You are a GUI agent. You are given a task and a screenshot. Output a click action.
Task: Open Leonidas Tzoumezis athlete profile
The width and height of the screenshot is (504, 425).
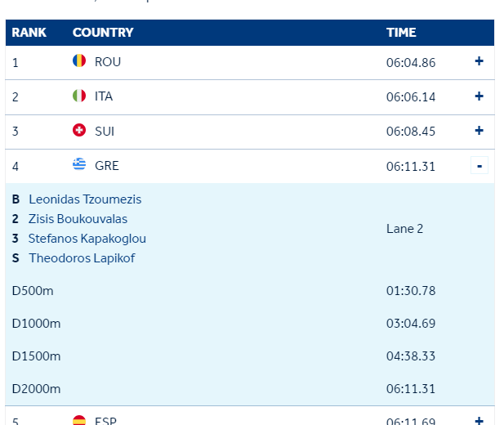(85, 199)
